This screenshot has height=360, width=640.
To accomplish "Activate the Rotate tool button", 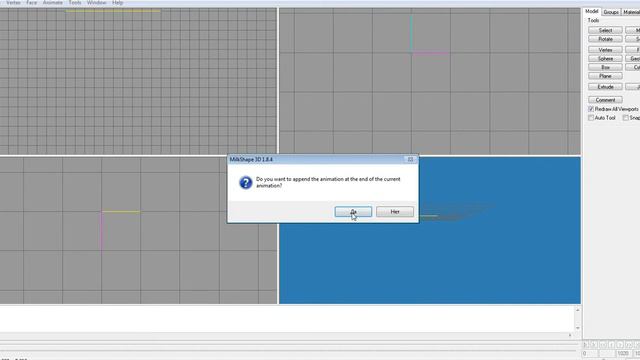I will (x=605, y=39).
